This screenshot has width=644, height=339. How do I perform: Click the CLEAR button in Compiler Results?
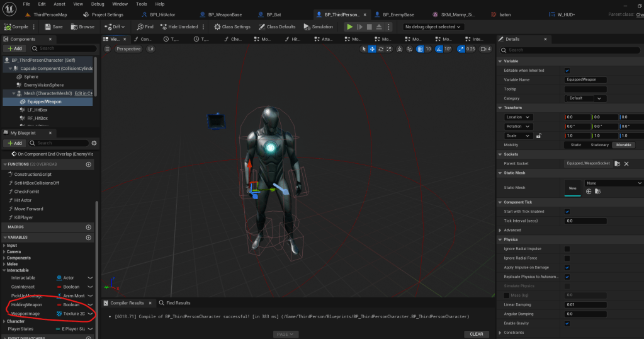[477, 334]
